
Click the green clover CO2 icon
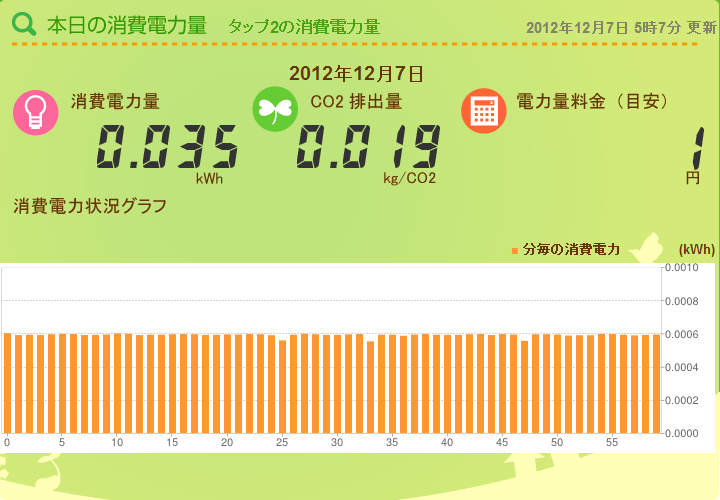point(275,109)
